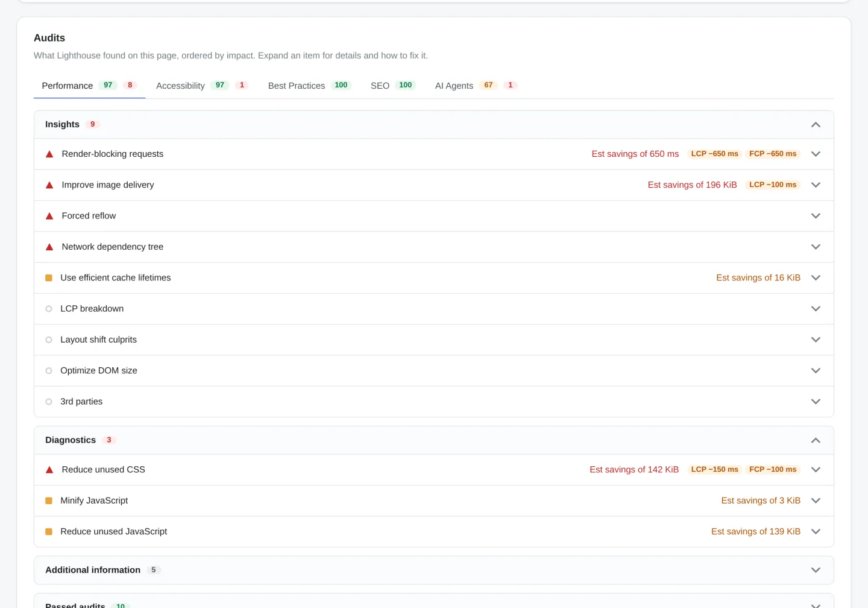This screenshot has width=868, height=608.
Task: Click the 'Est savings of 139 KiB' text
Action: 756,531
